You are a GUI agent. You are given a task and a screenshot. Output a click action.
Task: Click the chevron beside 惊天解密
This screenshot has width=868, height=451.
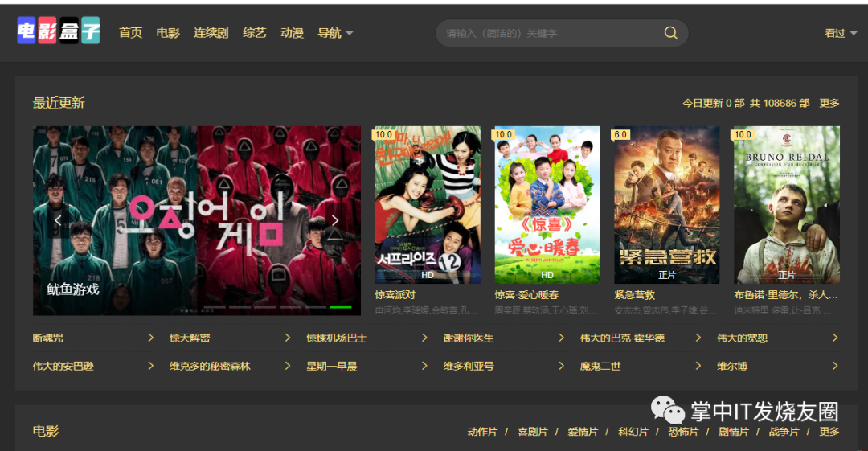pos(287,338)
